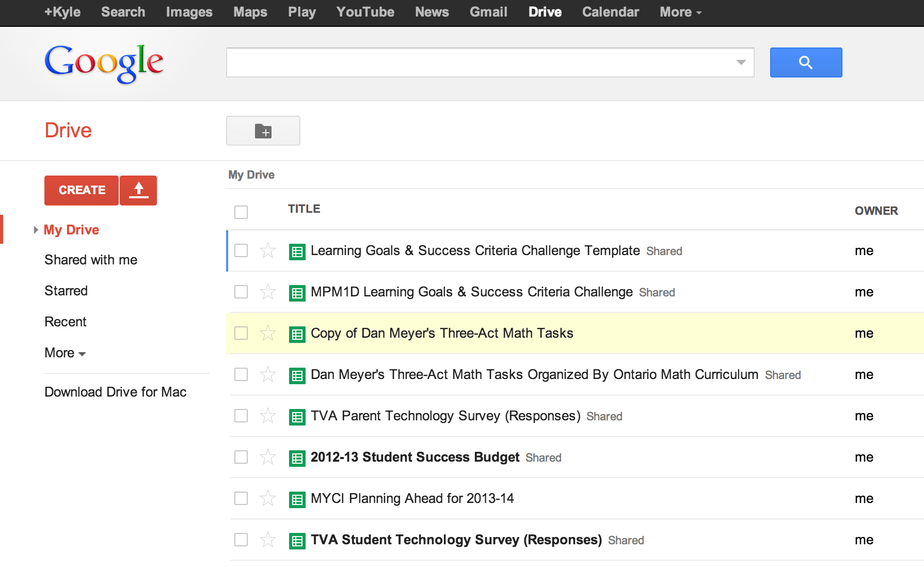924x567 pixels.
Task: Open Shared with me view
Action: click(91, 260)
